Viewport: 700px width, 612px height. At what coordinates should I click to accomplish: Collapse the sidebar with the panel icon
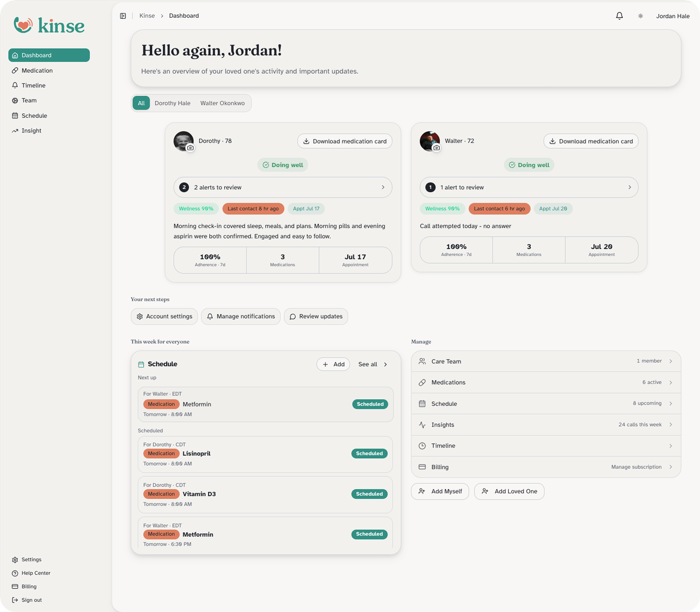coord(123,16)
